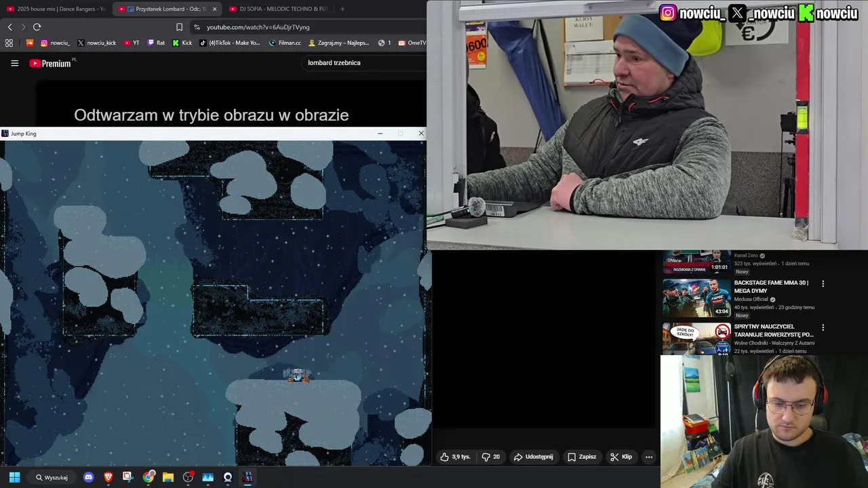Image resolution: width=868 pixels, height=488 pixels.
Task: Open Snipping Tool from the taskbar
Action: (128, 477)
